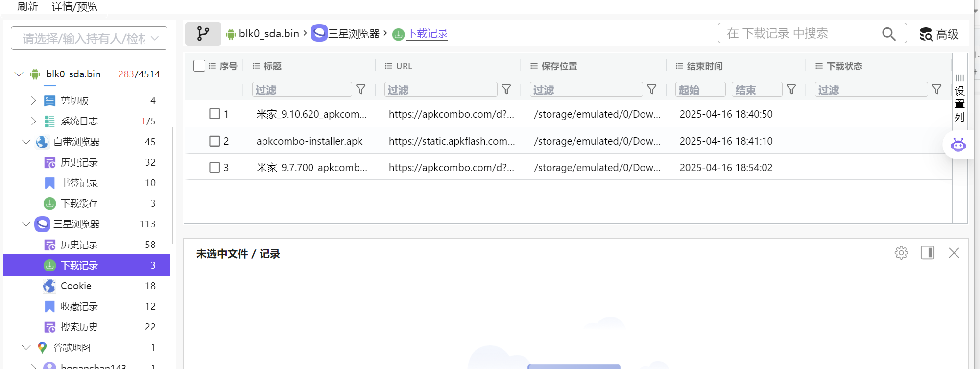Collapse the blk0_sda.bin tree node
The width and height of the screenshot is (980, 369).
pos(19,74)
